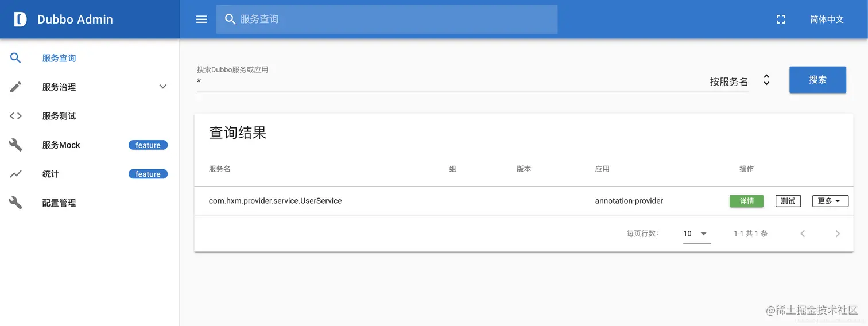Viewport: 868px width, 326px height.
Task: Click the blue 搜索 button
Action: (x=817, y=80)
